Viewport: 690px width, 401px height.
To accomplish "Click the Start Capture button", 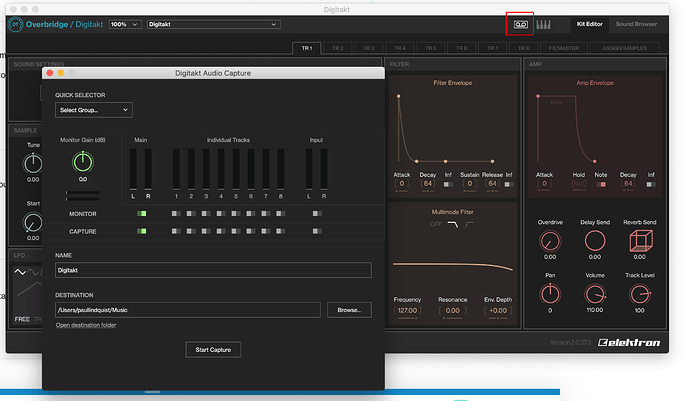I will [x=213, y=349].
